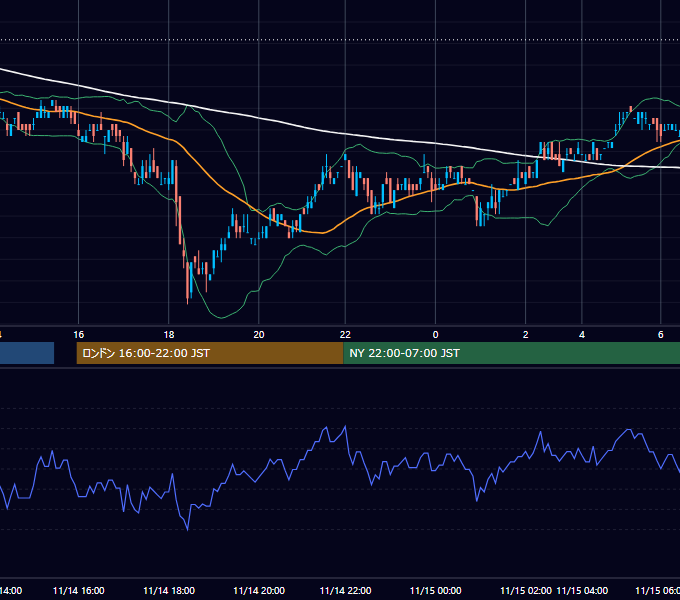This screenshot has width=680, height=600.
Task: Click the 11/14 16:00 date label
Action: point(78,591)
